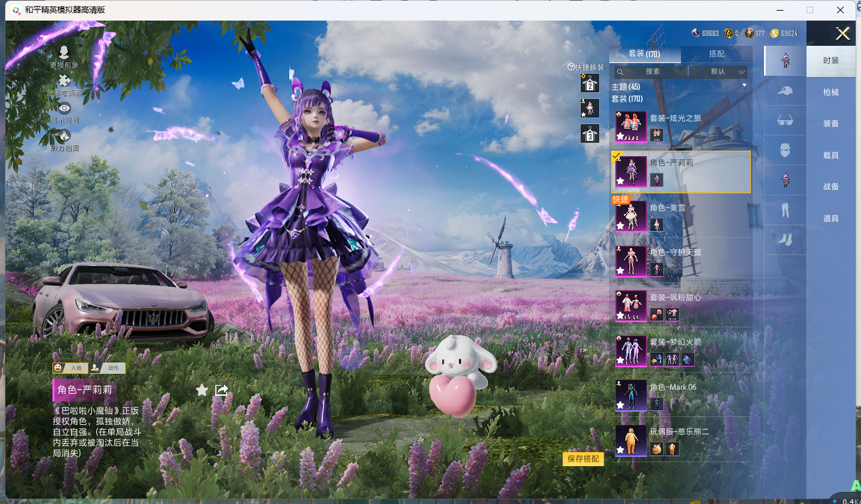This screenshot has height=504, width=861.
Task: Open the 枪械 side tab
Action: click(831, 92)
